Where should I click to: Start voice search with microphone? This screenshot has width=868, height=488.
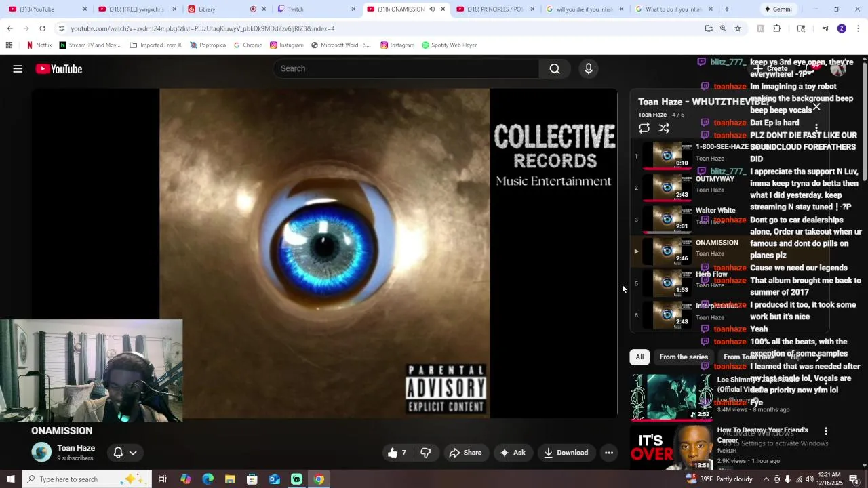589,68
